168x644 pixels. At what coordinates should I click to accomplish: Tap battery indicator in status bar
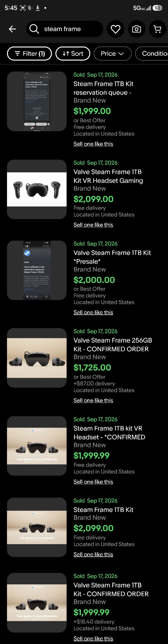[157, 8]
